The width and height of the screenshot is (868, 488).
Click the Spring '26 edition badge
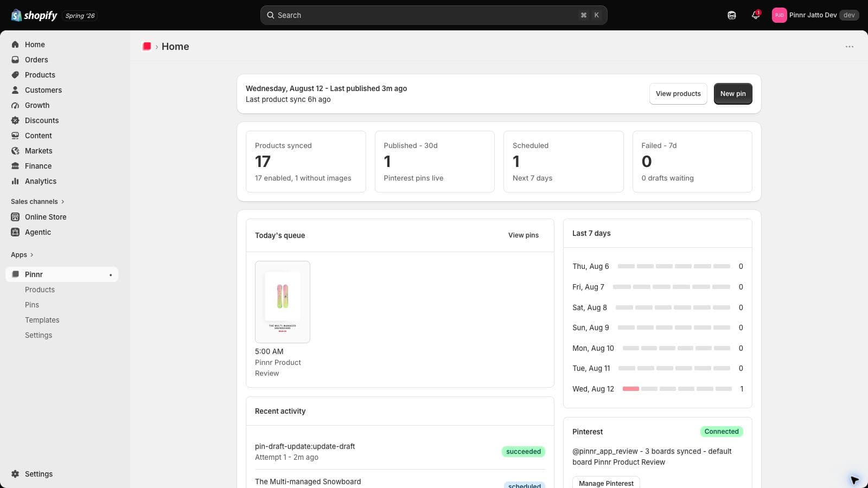[80, 16]
